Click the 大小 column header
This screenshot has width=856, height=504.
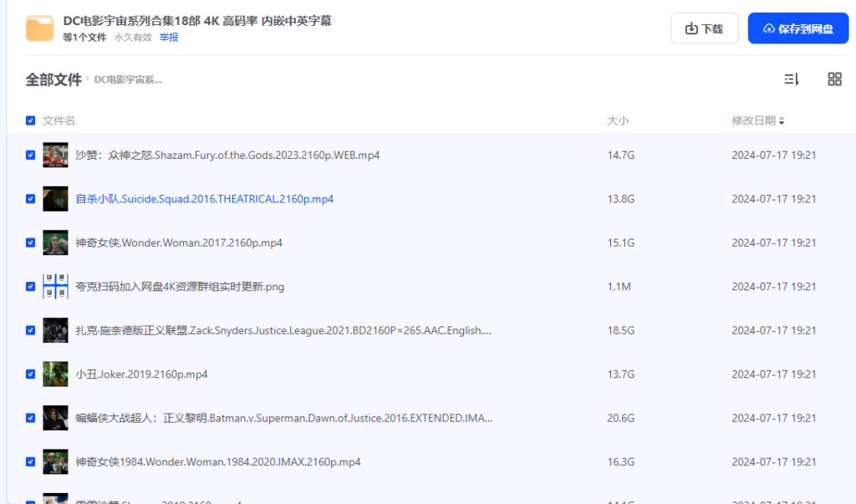[618, 120]
